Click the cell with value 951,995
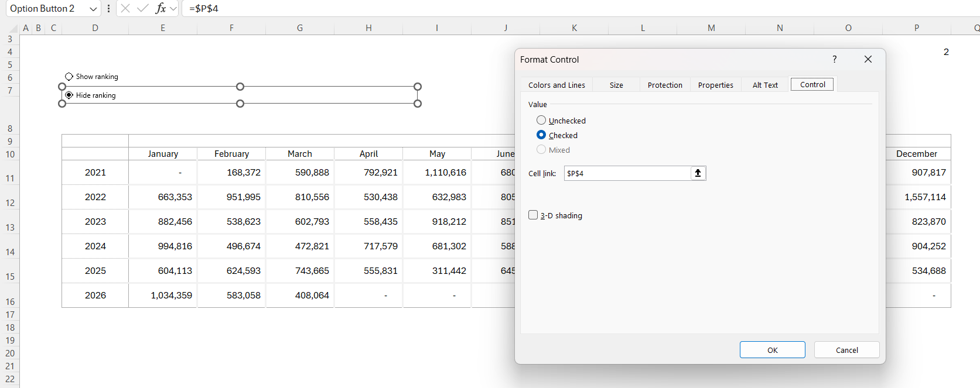 click(x=231, y=197)
